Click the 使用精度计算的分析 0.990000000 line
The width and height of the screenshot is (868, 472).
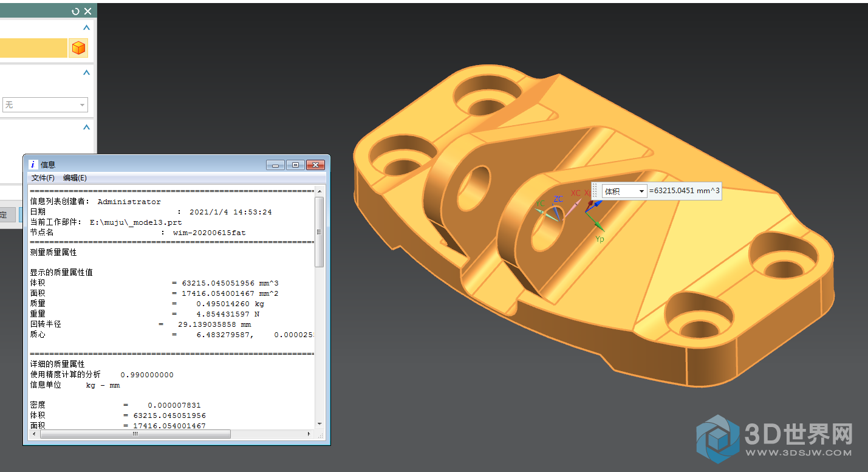click(101, 375)
